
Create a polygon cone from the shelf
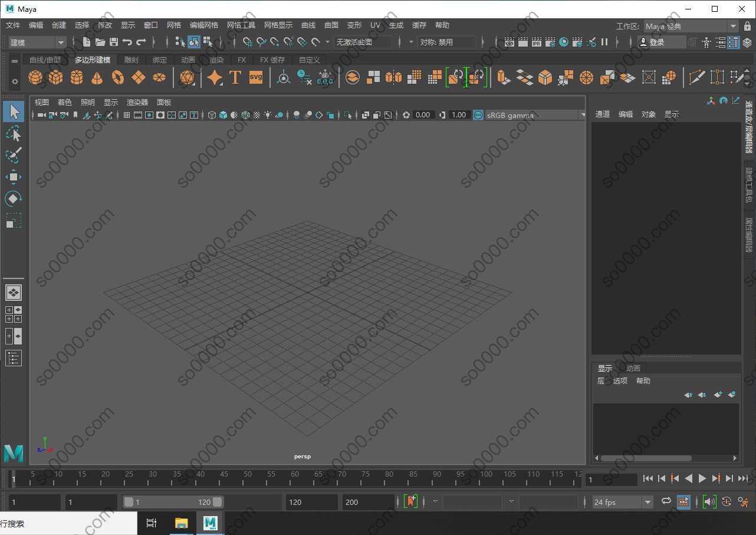pos(97,77)
